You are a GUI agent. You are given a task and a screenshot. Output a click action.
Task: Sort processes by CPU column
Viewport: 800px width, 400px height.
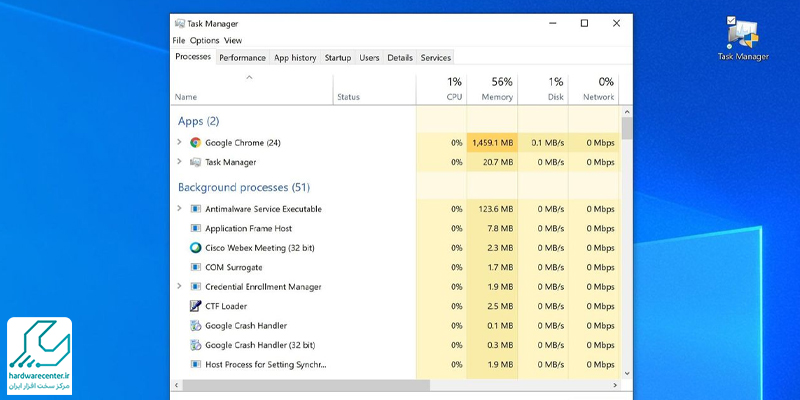click(441, 89)
